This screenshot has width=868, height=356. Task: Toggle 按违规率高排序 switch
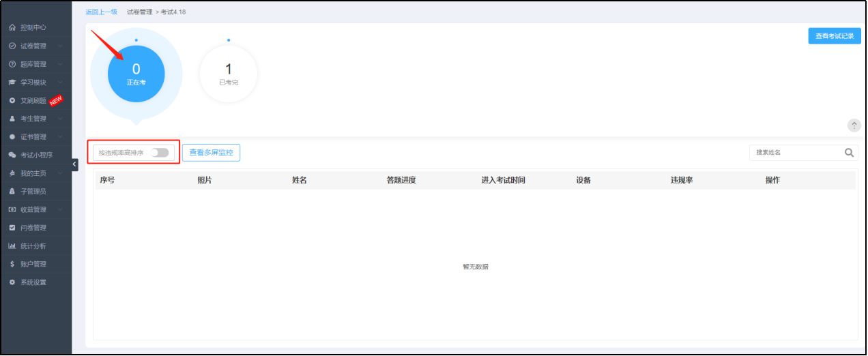160,153
